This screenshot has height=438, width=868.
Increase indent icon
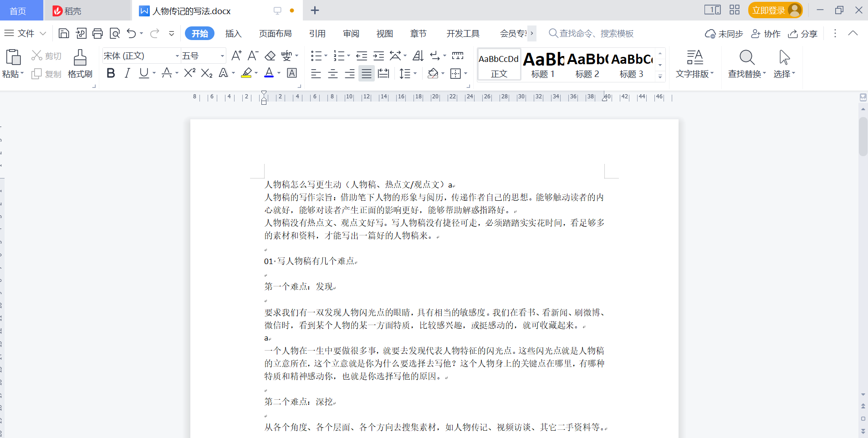click(378, 56)
